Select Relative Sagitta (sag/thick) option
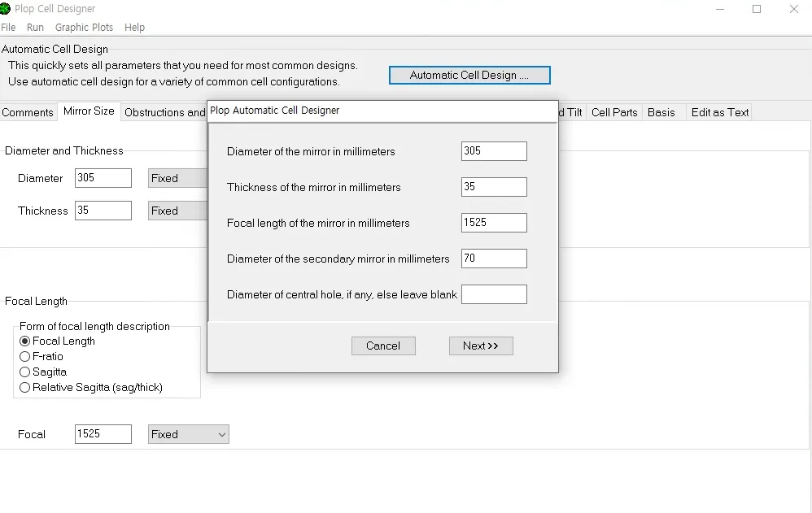The width and height of the screenshot is (812, 513). pyautogui.click(x=25, y=388)
